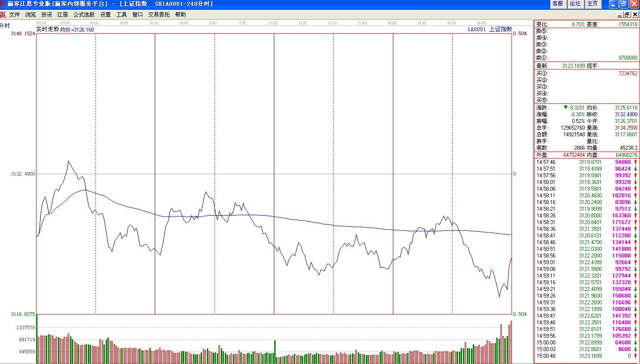The width and height of the screenshot is (640, 364).
Task: Click the 买① volume 7234762
Action: pyautogui.click(x=628, y=74)
